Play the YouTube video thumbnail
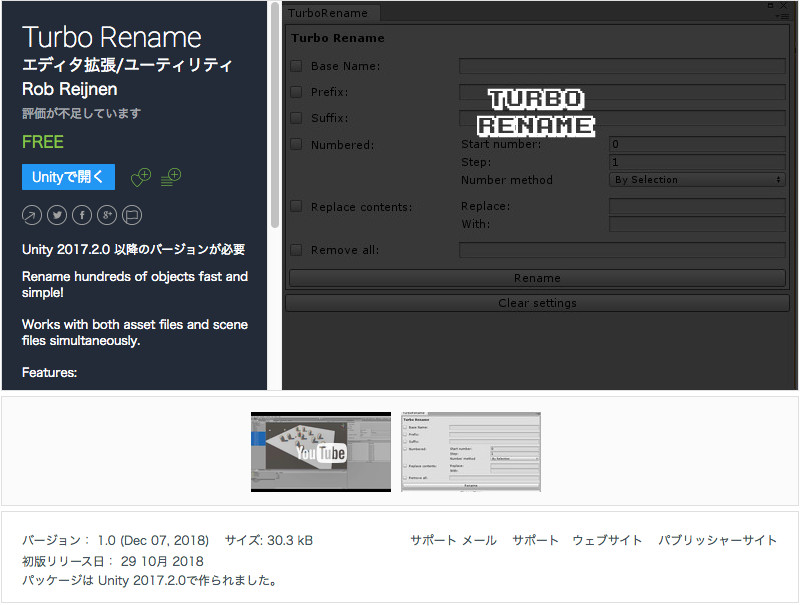 321,452
